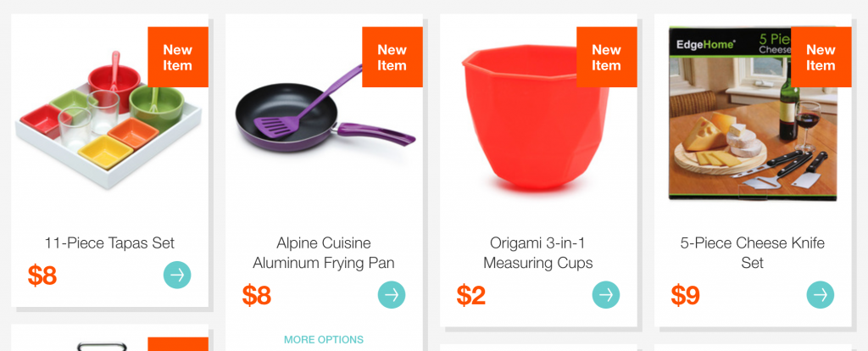The image size is (868, 351).
Task: Click the $9 price on cheese knife set
Action: click(x=685, y=295)
